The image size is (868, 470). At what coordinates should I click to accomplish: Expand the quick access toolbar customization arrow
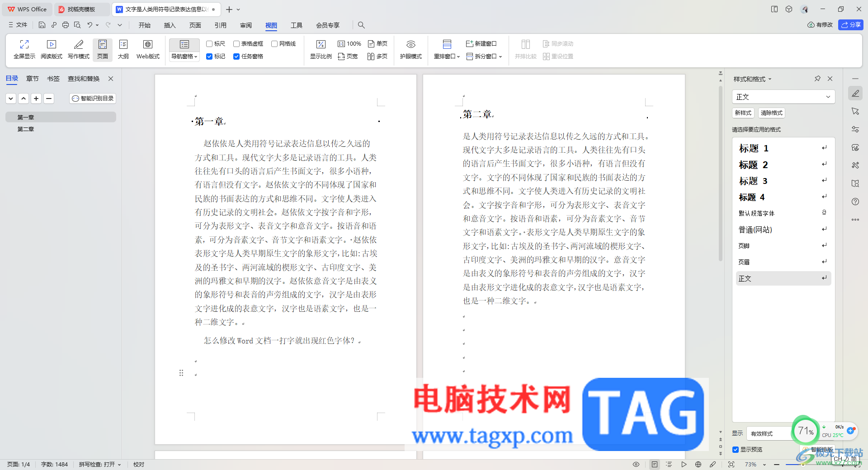[x=120, y=25]
